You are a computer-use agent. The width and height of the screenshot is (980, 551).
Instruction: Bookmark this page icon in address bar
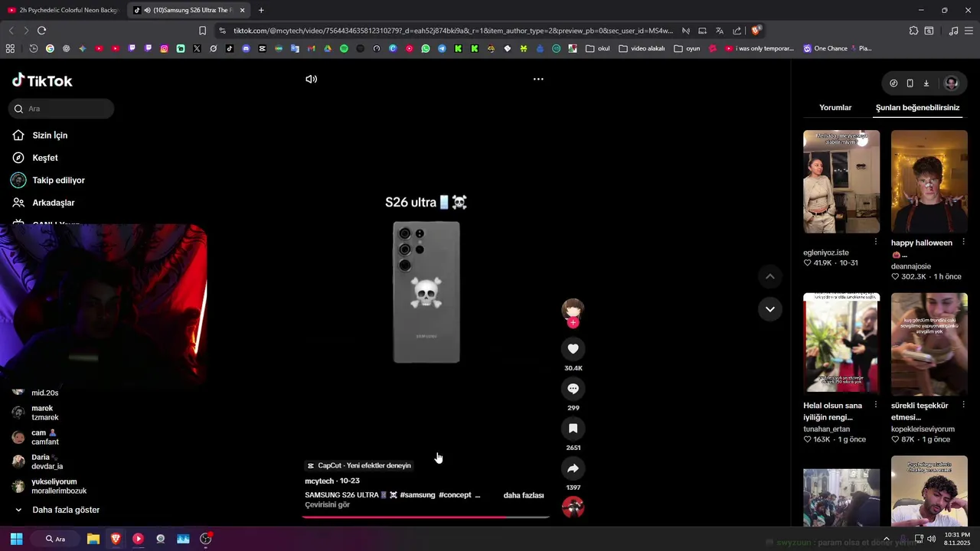(x=202, y=31)
